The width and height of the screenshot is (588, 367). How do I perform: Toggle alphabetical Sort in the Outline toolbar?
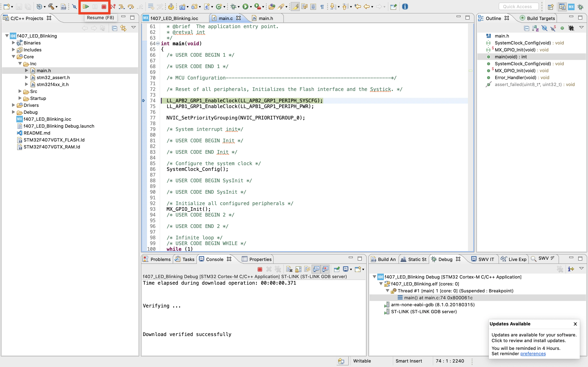coord(535,28)
